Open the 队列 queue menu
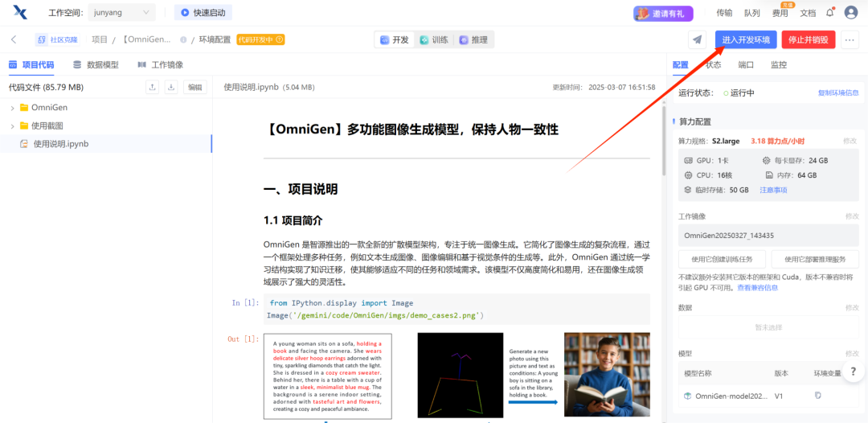 tap(751, 14)
